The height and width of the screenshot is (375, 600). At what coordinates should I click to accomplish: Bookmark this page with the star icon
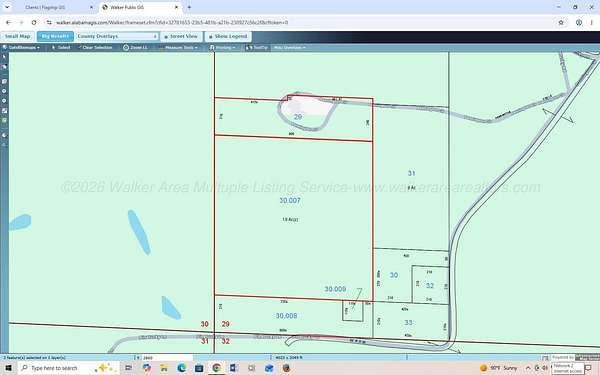pos(561,23)
